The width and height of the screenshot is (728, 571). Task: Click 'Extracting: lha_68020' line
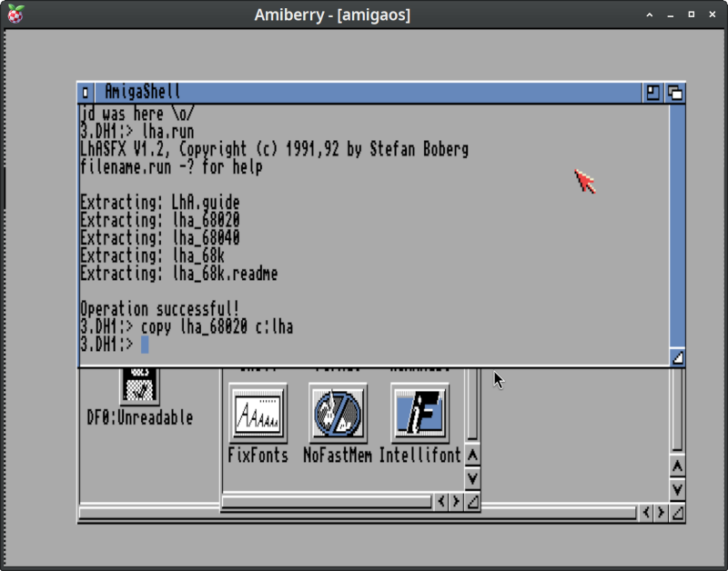pyautogui.click(x=160, y=221)
